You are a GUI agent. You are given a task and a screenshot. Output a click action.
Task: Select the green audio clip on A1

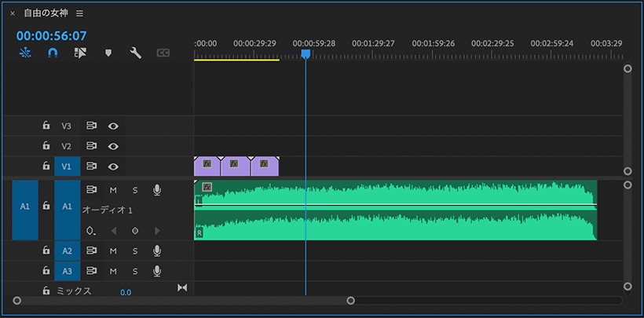pyautogui.click(x=396, y=210)
